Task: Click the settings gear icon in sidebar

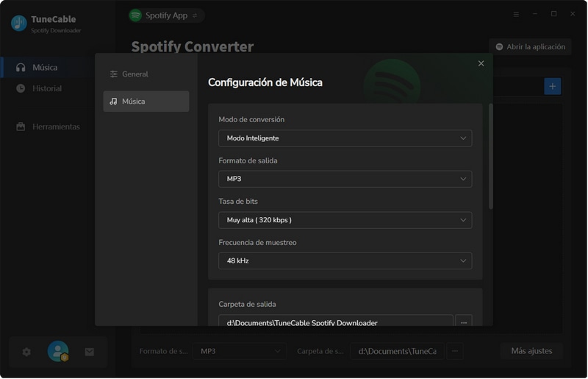Action: 26,352
